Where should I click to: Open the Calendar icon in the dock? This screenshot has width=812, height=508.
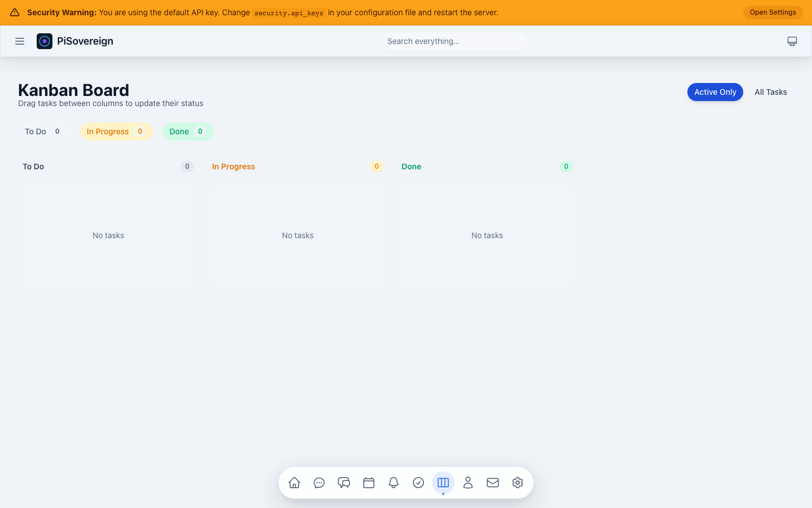(x=369, y=483)
